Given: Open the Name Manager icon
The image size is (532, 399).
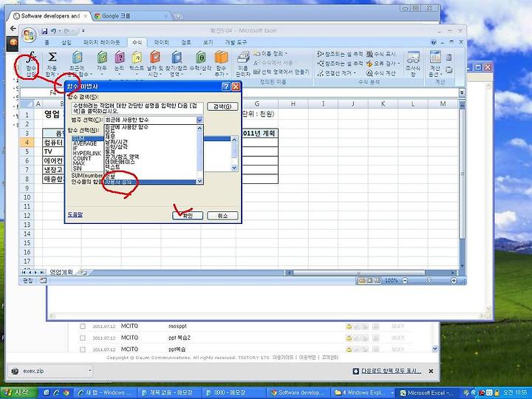Looking at the screenshot, I should tap(243, 58).
